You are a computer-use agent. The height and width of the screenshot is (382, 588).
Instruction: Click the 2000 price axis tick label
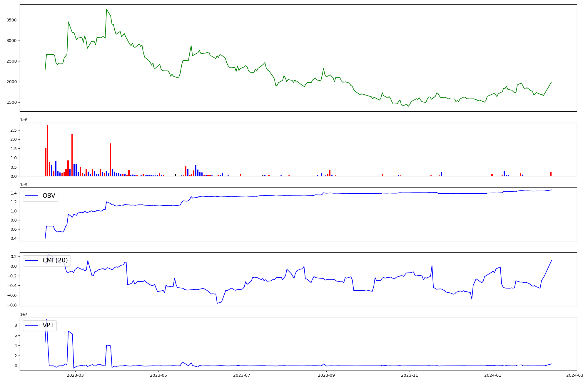(12, 82)
